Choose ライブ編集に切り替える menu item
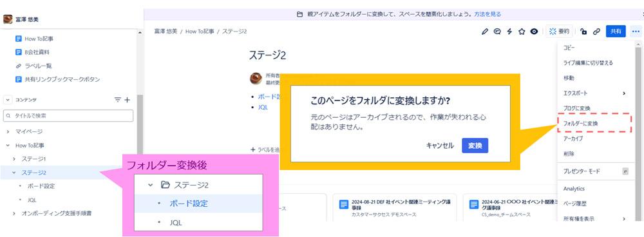The height and width of the screenshot is (237, 644). tap(588, 63)
